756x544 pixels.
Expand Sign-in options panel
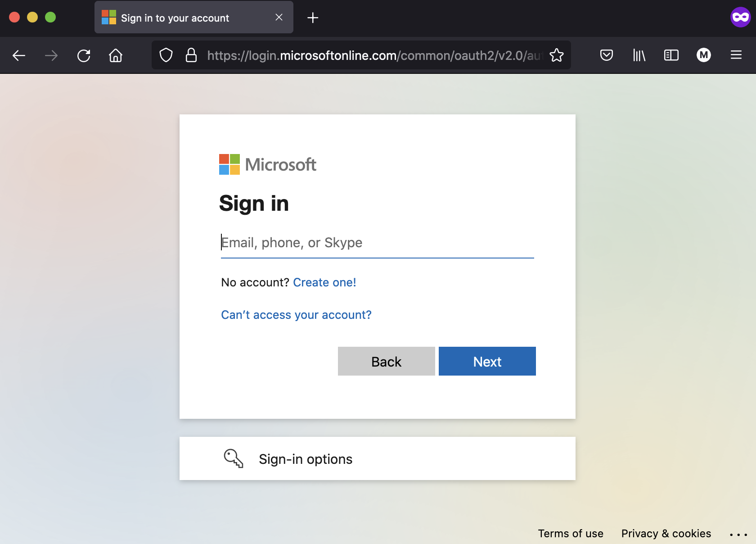click(x=377, y=458)
